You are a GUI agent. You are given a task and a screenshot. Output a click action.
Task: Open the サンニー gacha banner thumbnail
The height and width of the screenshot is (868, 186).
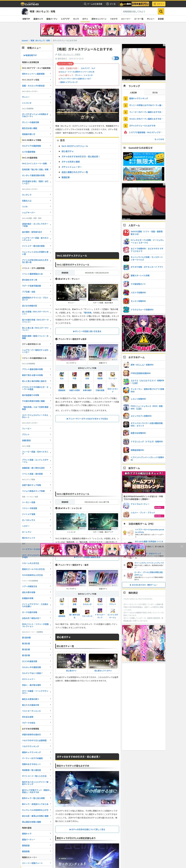tap(71, 292)
